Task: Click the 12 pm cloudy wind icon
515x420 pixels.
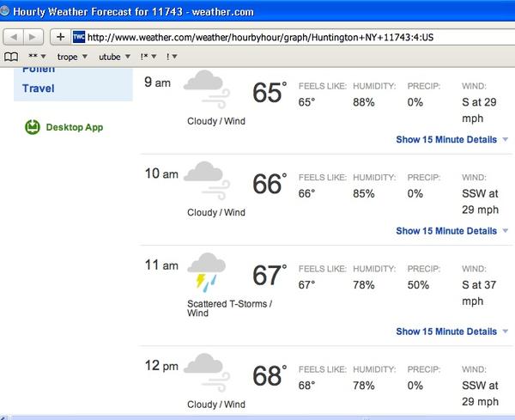Action: click(x=207, y=373)
